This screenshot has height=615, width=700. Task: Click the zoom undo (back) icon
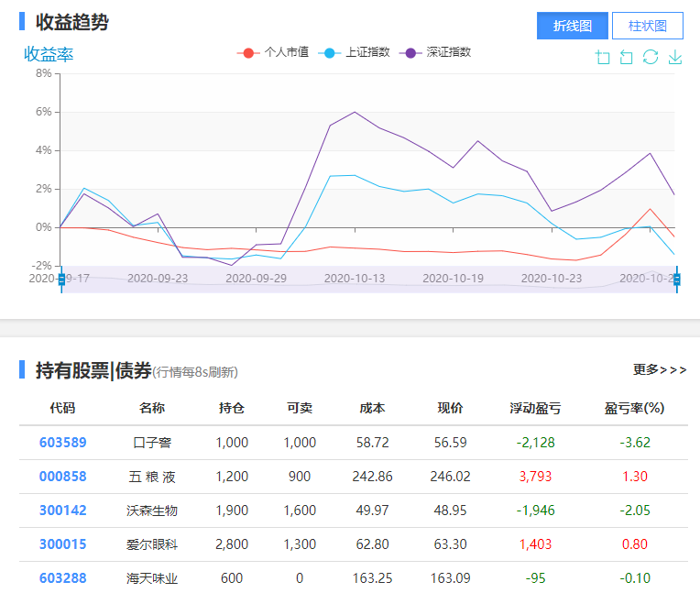point(627,58)
